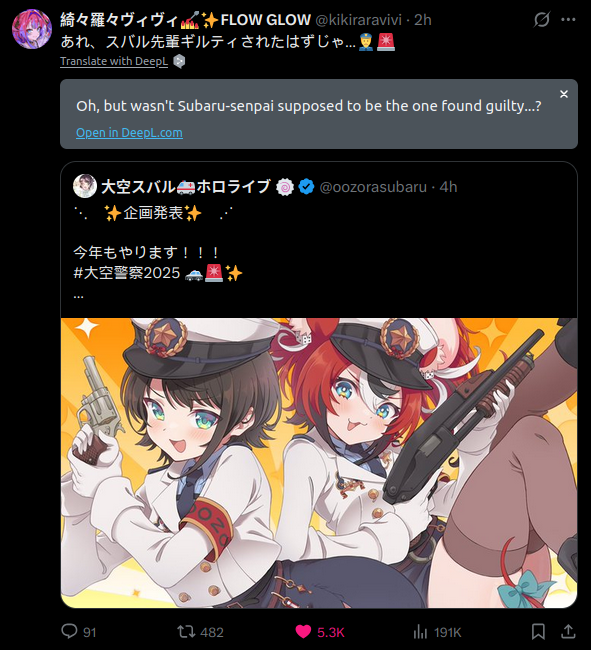The width and height of the screenshot is (591, 650).
Task: Click the blue verified badge
Action: coord(306,187)
